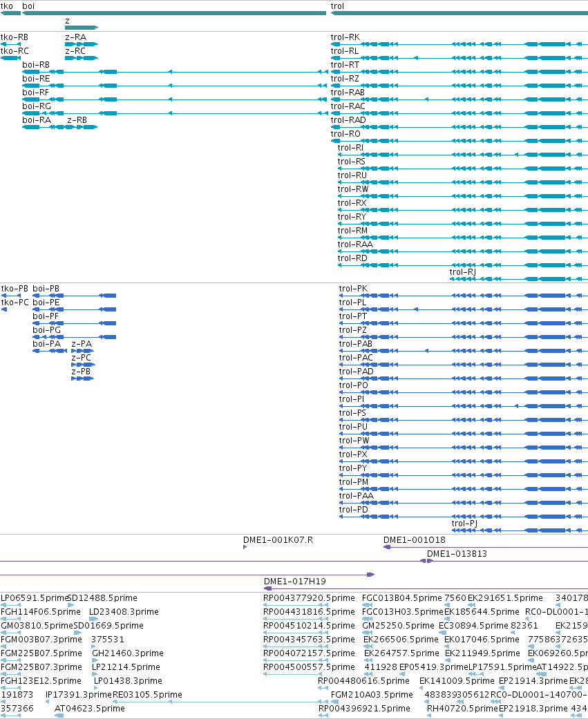Click transcript boi-RE label
588x719 pixels.
point(36,79)
